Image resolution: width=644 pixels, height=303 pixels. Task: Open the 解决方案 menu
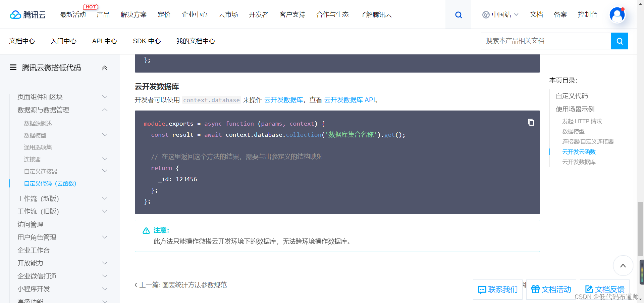133,15
